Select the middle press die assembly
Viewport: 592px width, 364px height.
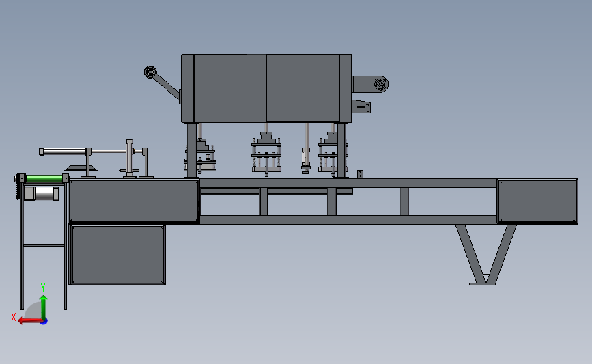[x=266, y=154]
